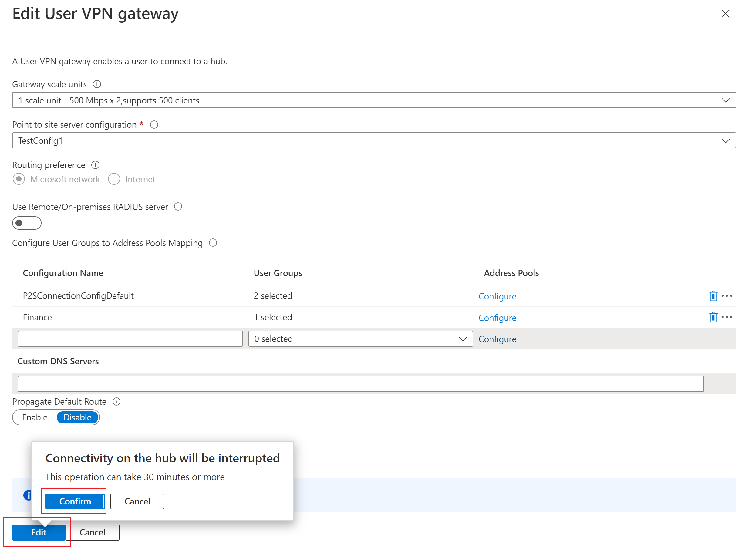Expand the Gateway scale units dropdown
Viewport: 745px width, 560px height.
tap(373, 100)
